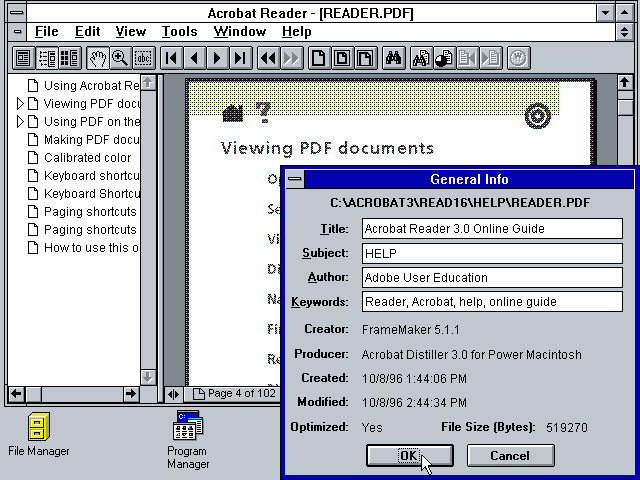This screenshot has width=640, height=480.
Task: Jump to the Last Page
Action: point(241,58)
